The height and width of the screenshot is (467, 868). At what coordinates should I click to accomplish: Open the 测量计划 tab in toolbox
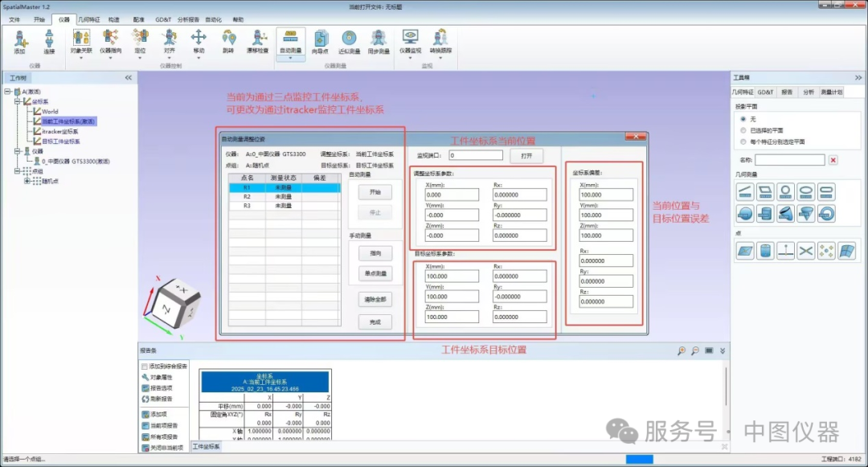coord(832,92)
